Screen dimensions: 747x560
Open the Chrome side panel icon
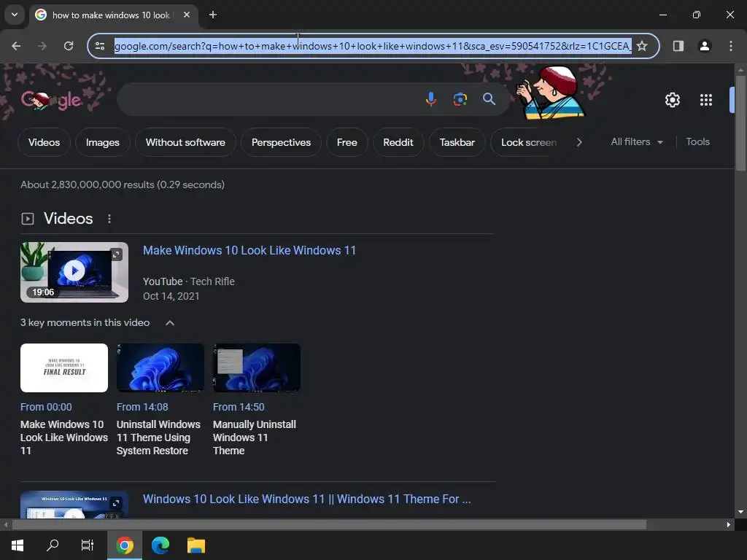678,46
